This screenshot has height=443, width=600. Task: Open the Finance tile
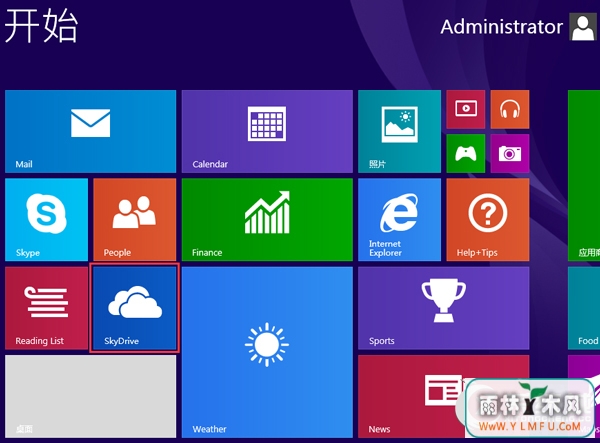pos(267,220)
